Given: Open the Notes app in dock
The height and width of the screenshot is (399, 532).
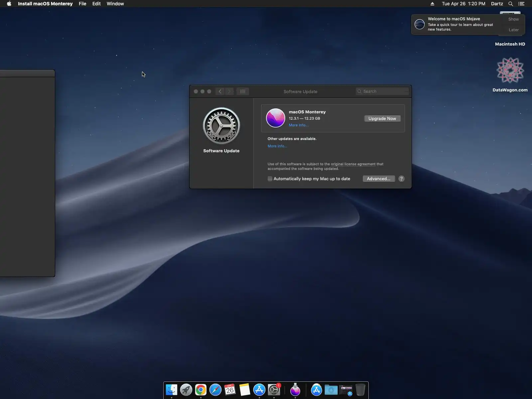Looking at the screenshot, I should (245, 390).
